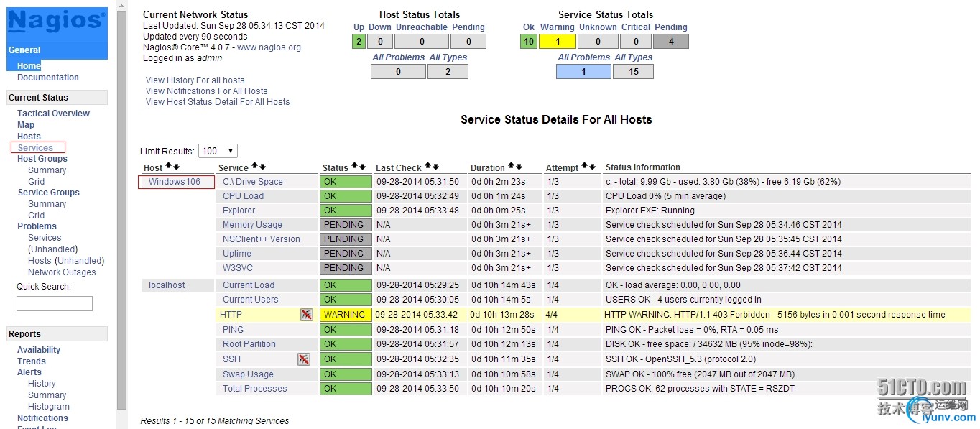
Task: Open Tactical Overview in sidebar
Action: pos(53,114)
